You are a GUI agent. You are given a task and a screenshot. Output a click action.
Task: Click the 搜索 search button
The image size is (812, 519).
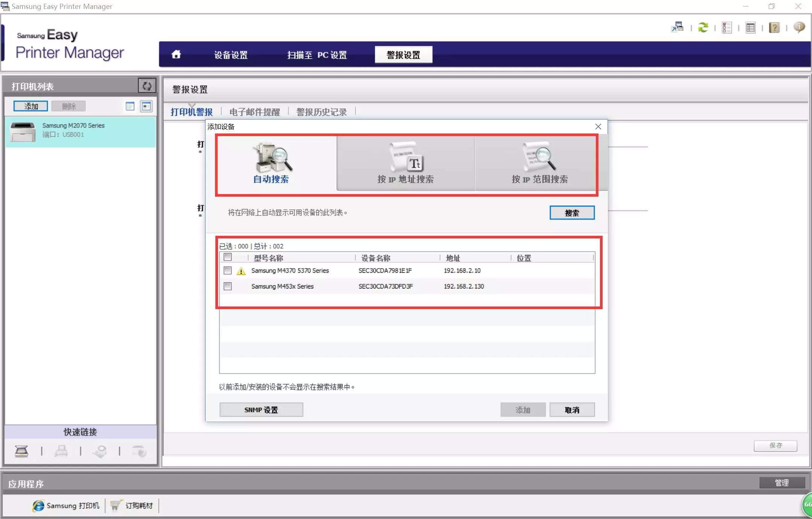(x=572, y=212)
